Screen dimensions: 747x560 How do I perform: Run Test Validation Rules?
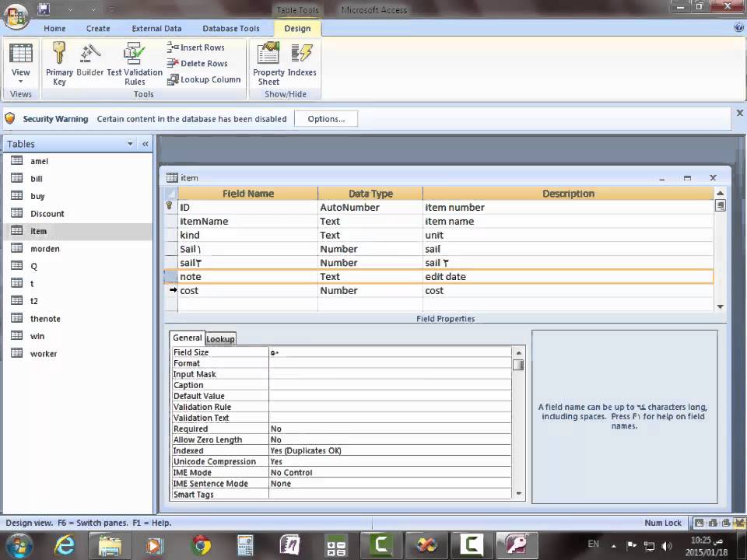click(135, 64)
